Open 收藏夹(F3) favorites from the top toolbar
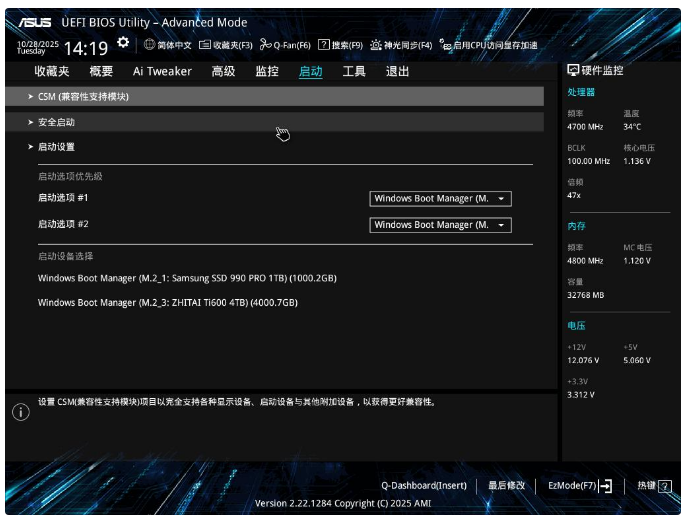This screenshot has width=684, height=521. click(x=226, y=45)
